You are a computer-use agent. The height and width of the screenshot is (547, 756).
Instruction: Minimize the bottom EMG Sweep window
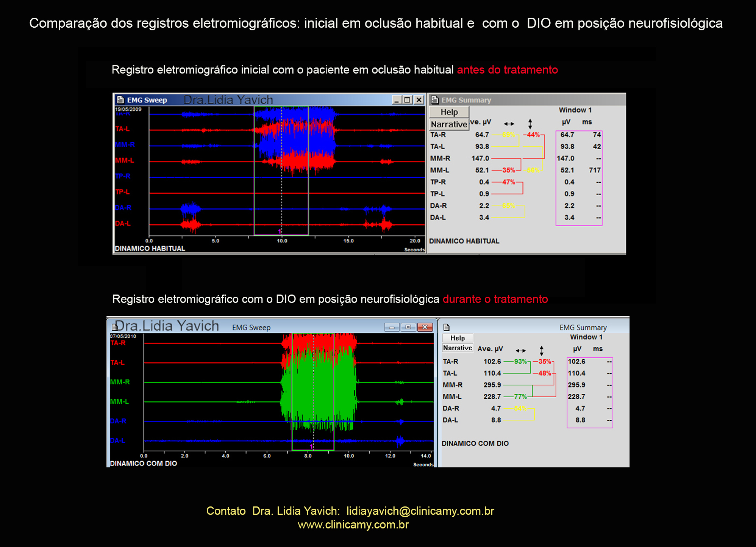(x=392, y=327)
